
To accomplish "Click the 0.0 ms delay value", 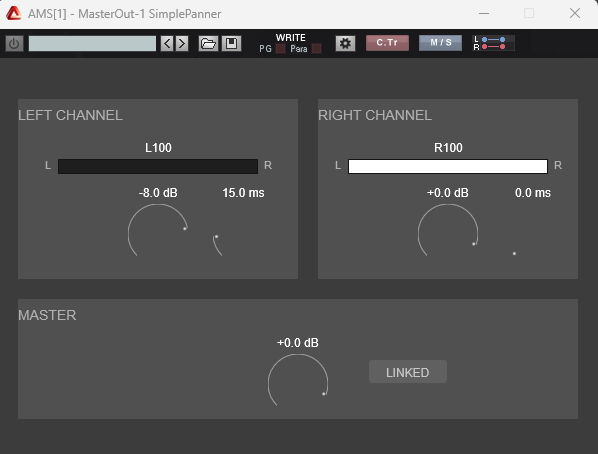I will [533, 193].
